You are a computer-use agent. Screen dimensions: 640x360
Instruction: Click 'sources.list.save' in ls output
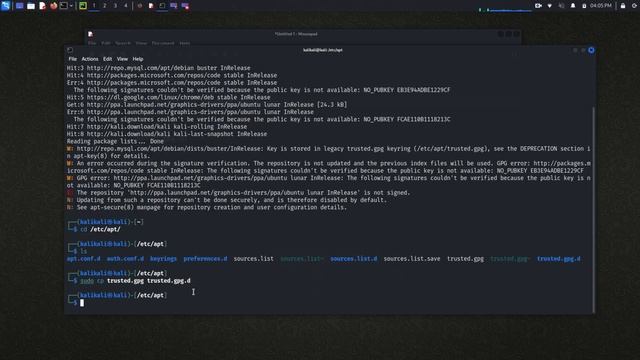pos(412,259)
